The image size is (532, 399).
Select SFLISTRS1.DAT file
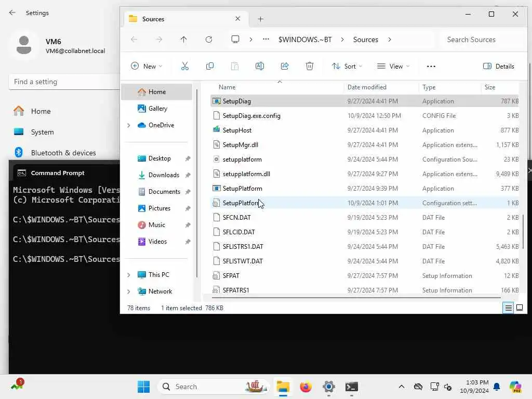click(365, 247)
